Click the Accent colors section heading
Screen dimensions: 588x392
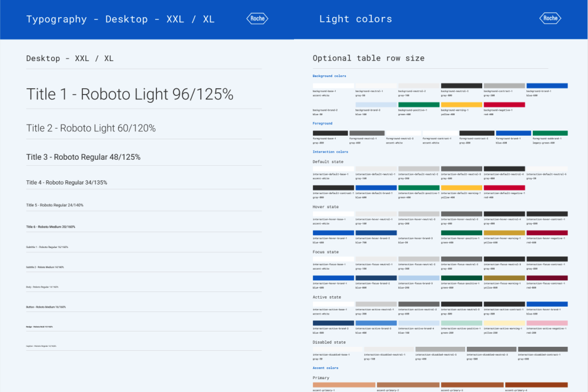point(325,368)
